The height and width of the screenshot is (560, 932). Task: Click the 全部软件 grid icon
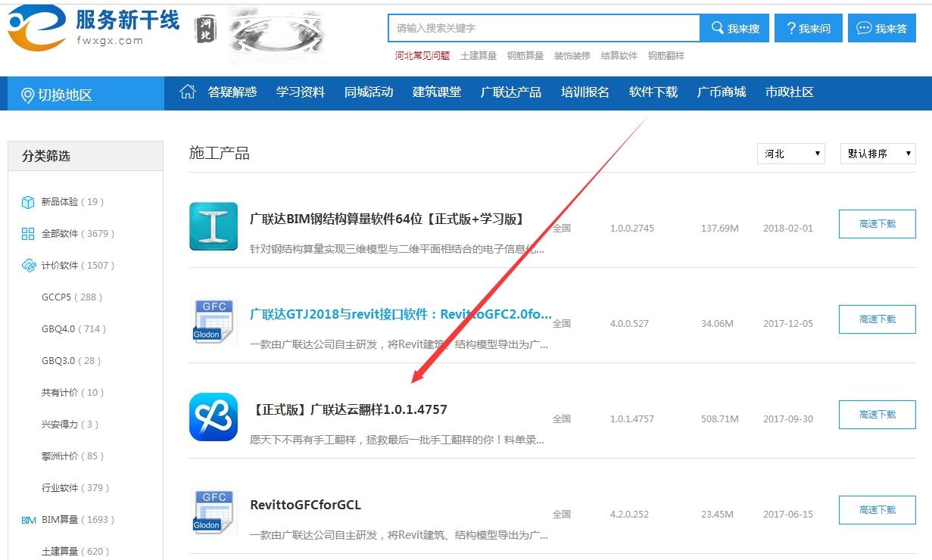pos(28,234)
